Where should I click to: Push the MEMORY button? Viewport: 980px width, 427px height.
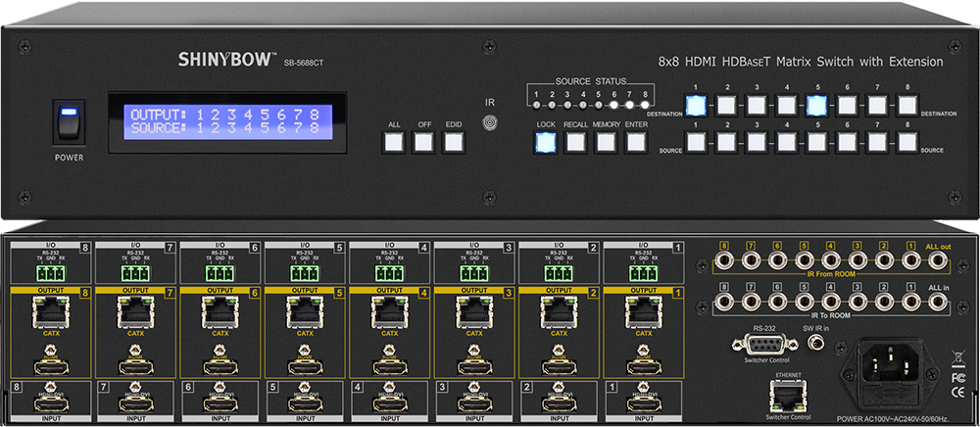[x=605, y=142]
